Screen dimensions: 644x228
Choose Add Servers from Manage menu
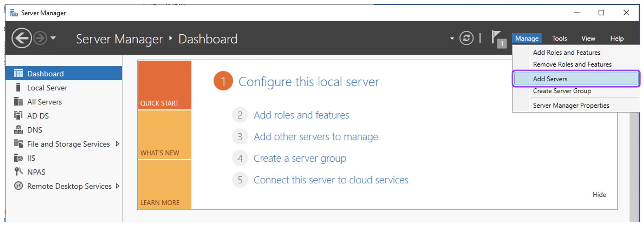tap(576, 79)
